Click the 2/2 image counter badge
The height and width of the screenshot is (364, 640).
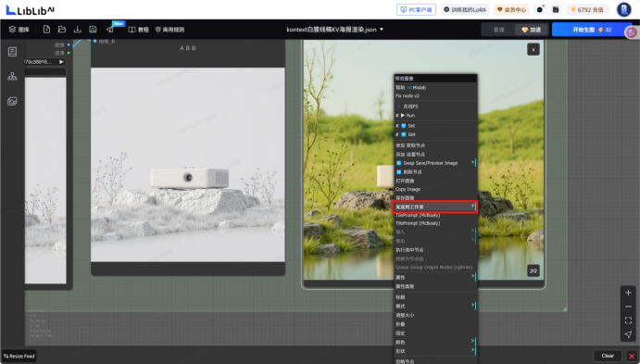click(533, 270)
